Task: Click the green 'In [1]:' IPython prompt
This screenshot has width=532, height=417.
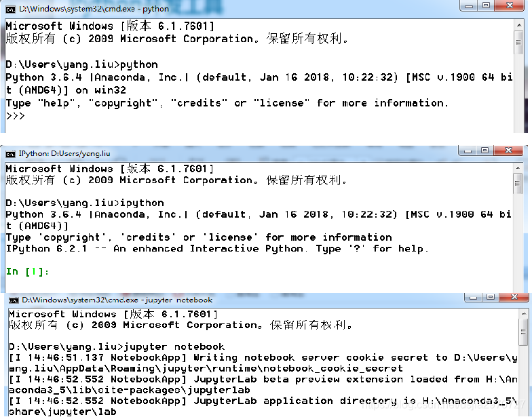Action: pos(27,271)
